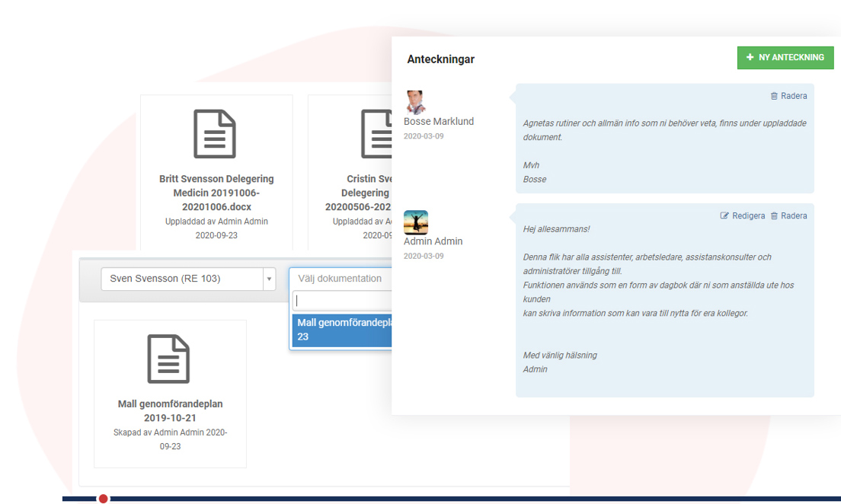Viewport: 841px width, 504px height.
Task: Click the Admin Admin author name in notes
Action: (433, 241)
